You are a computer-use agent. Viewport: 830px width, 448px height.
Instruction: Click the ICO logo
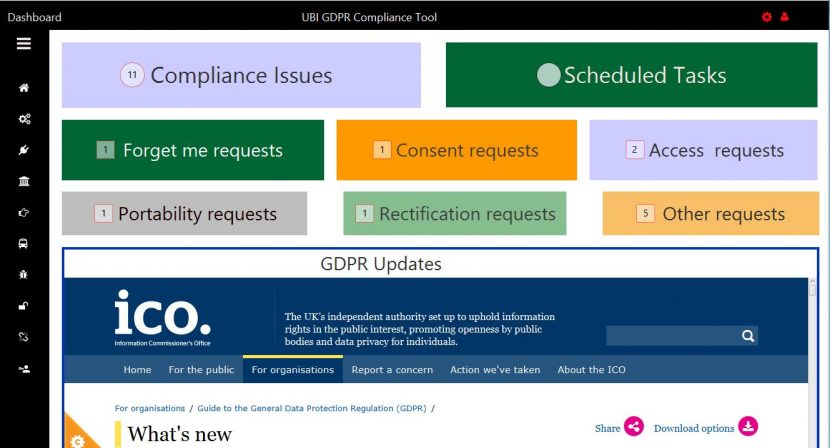click(x=163, y=318)
